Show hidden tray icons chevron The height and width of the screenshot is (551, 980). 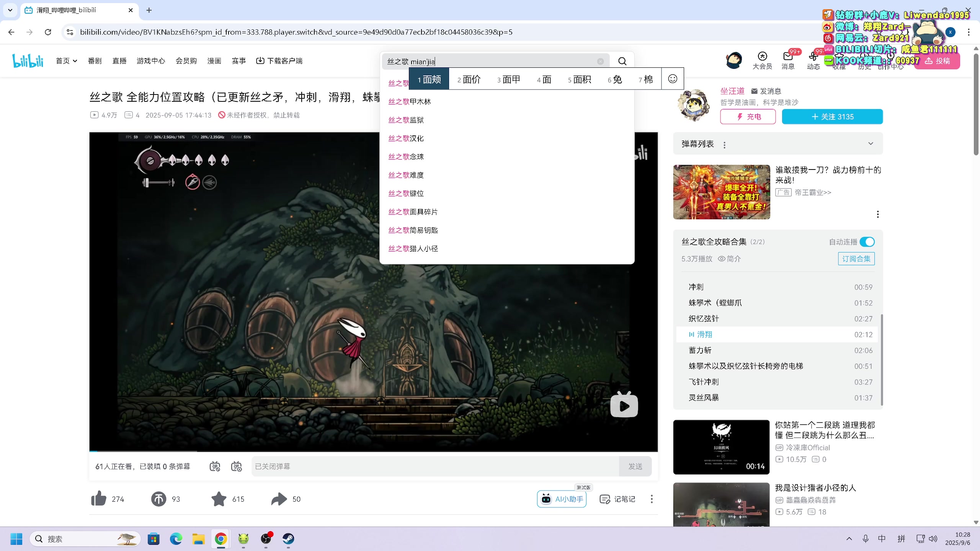pyautogui.click(x=849, y=539)
